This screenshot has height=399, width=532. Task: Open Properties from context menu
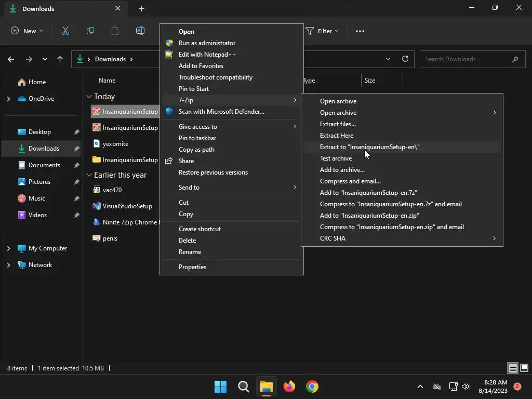231,267
